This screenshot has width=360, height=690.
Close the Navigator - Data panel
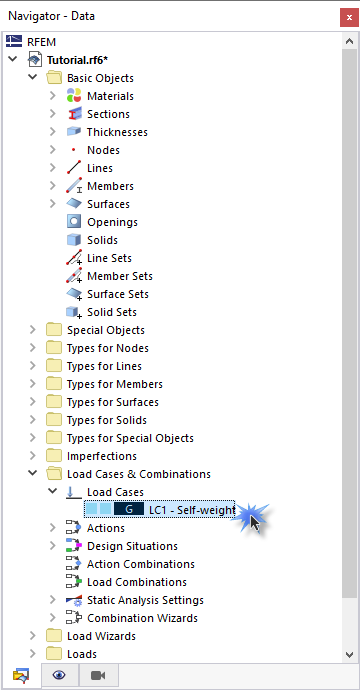[349, 18]
